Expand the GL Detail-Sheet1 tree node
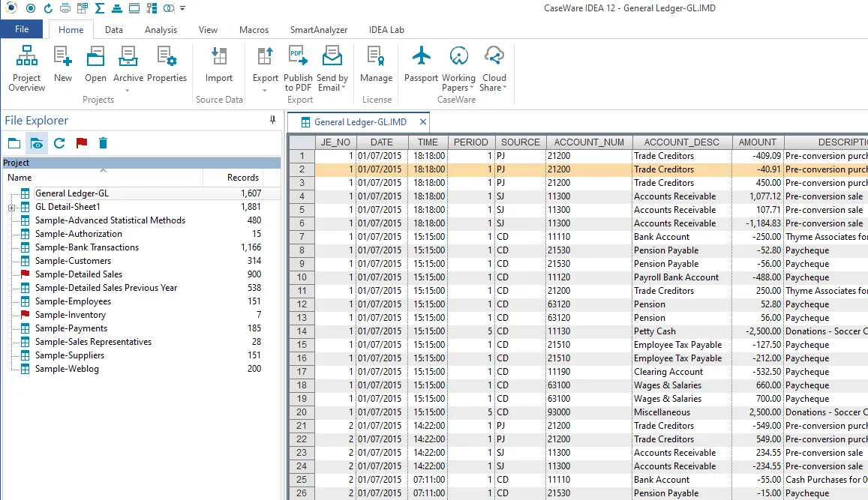Viewport: 868px width, 500px height. coord(11,208)
